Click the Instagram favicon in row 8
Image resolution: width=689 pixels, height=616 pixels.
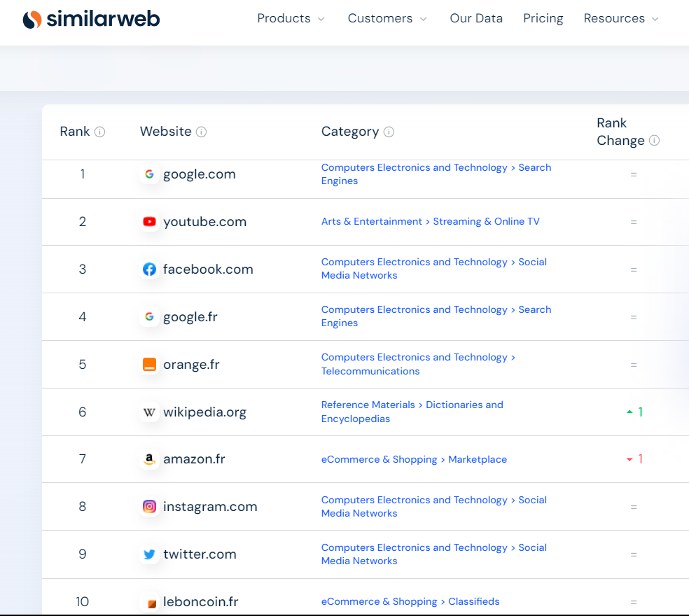tap(149, 507)
